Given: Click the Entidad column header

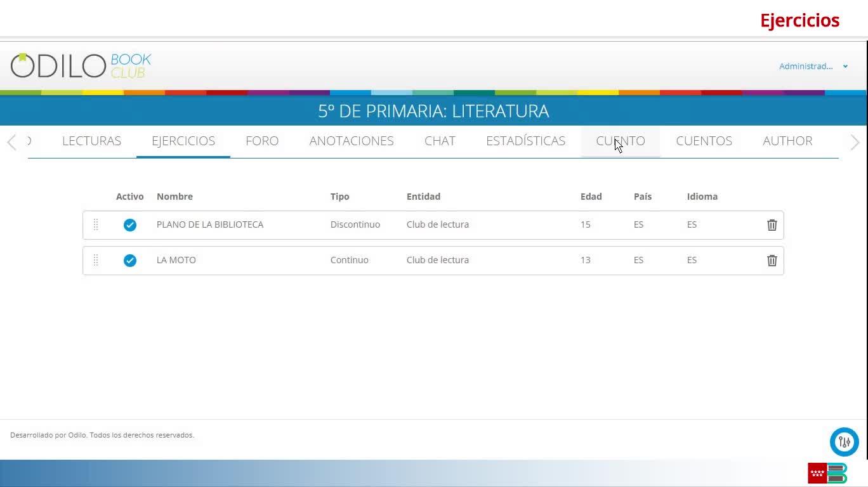Looking at the screenshot, I should pyautogui.click(x=423, y=197).
